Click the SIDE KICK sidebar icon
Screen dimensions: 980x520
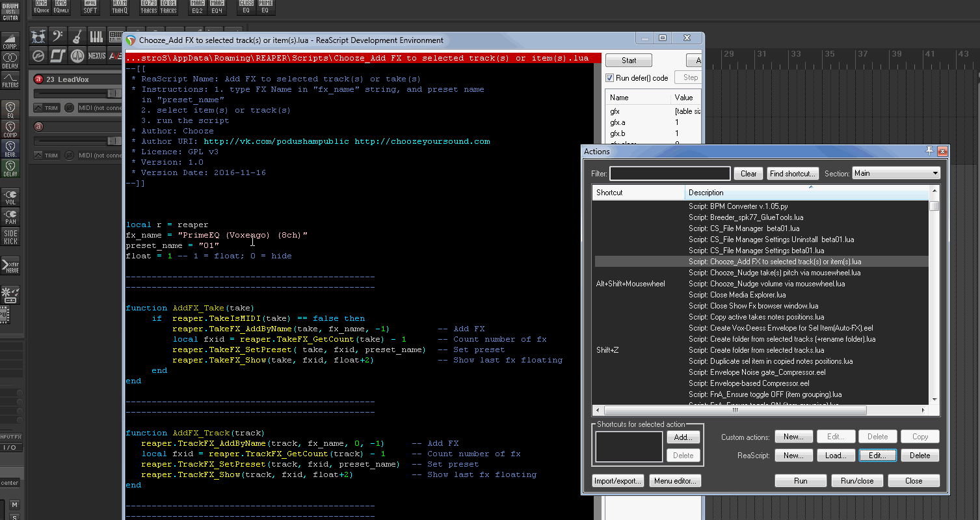[10, 237]
